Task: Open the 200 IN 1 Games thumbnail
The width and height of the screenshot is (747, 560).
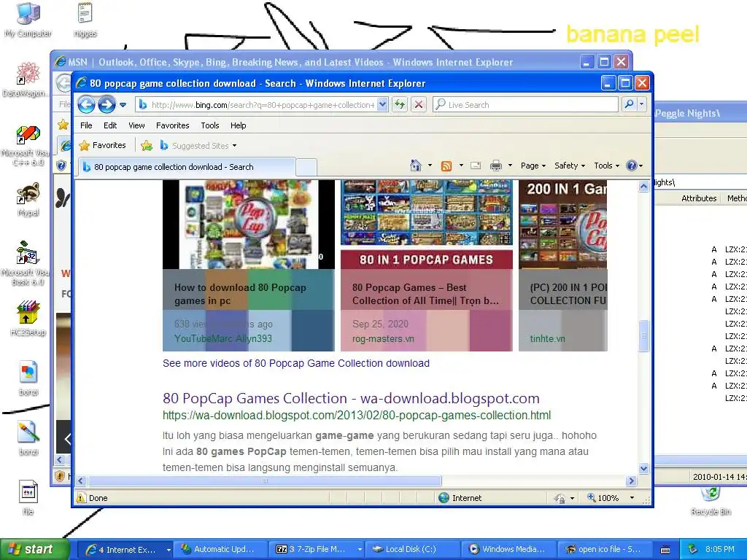Action: click(563, 225)
